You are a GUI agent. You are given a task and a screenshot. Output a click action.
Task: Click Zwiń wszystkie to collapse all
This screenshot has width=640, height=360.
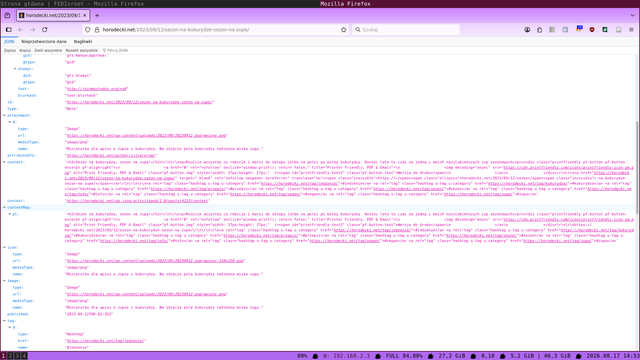coord(48,51)
